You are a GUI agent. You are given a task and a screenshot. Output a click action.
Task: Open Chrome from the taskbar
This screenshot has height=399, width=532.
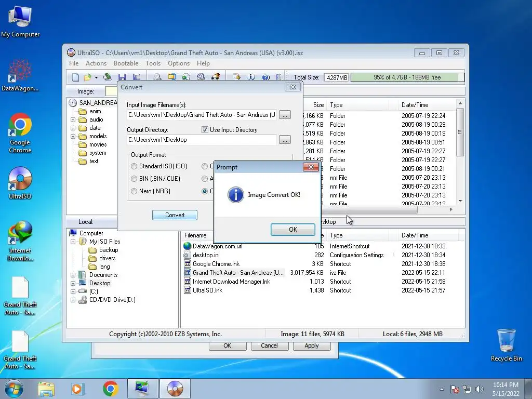coord(110,389)
